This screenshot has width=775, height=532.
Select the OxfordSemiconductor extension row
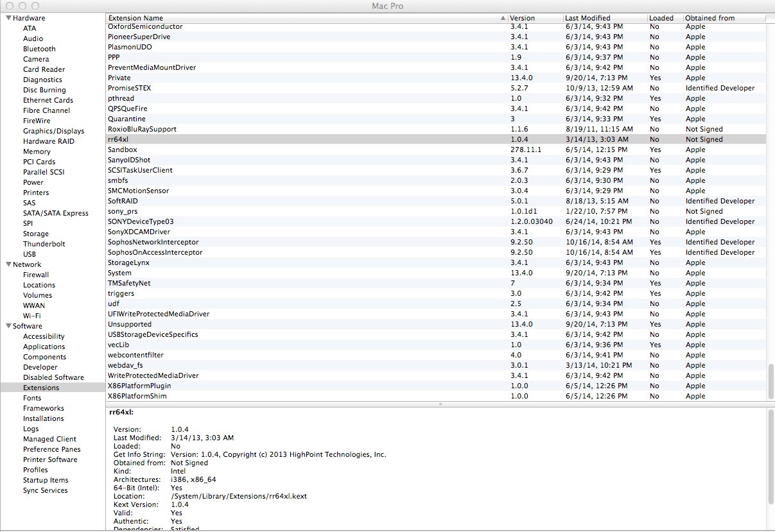[x=436, y=26]
